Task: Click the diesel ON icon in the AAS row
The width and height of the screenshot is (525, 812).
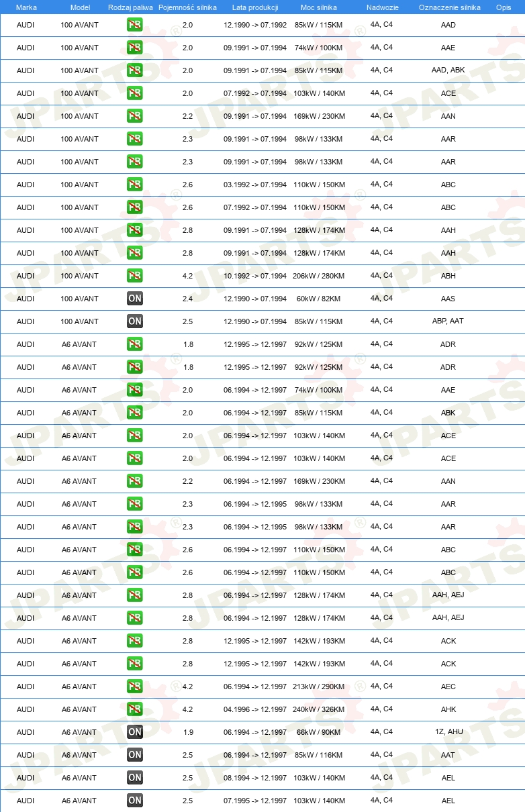Action: (135, 299)
